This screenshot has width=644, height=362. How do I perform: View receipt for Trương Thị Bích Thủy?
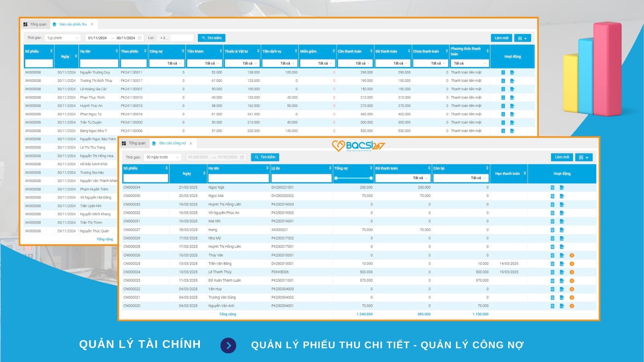point(503,81)
